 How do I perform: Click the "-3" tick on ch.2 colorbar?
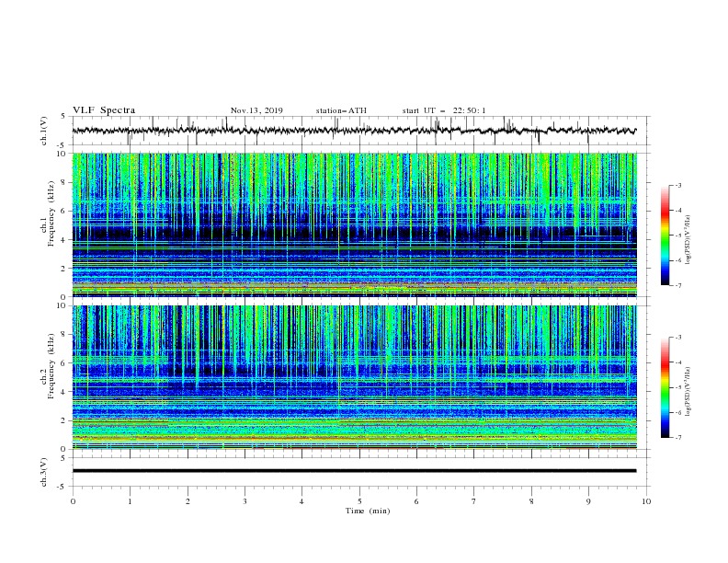[x=677, y=338]
